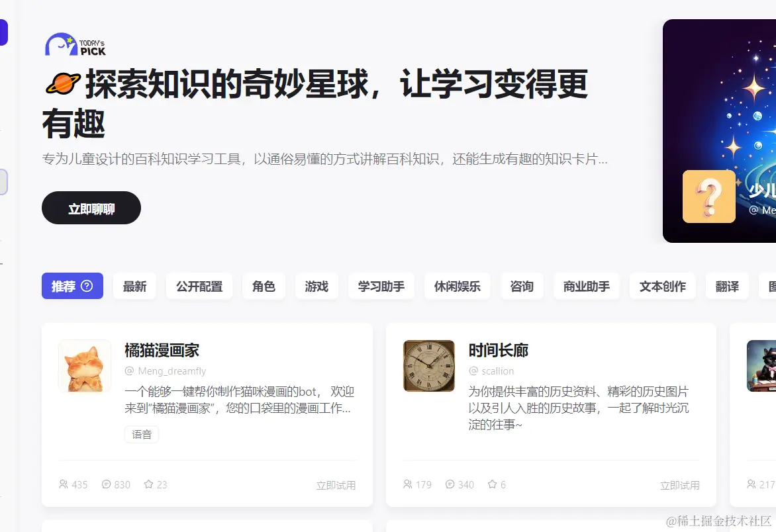Screen dimensions: 776x532
Task: Select the 咨询 category tab
Action: 522,286
